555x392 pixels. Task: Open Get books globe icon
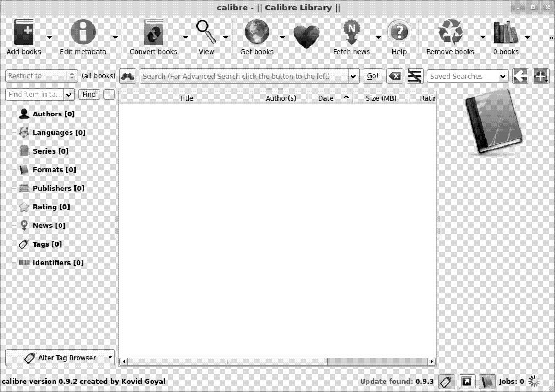pos(257,32)
